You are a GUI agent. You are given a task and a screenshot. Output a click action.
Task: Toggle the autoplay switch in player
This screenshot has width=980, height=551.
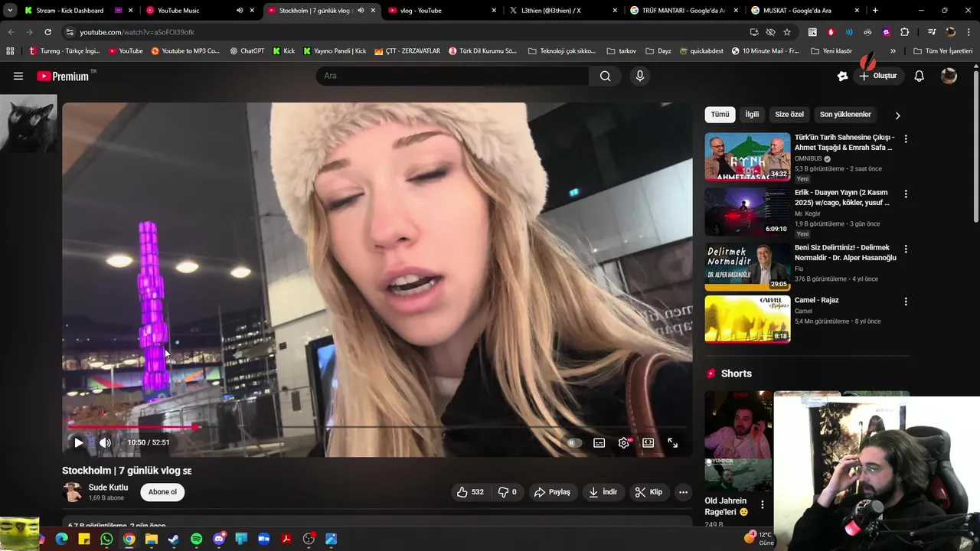pos(574,442)
